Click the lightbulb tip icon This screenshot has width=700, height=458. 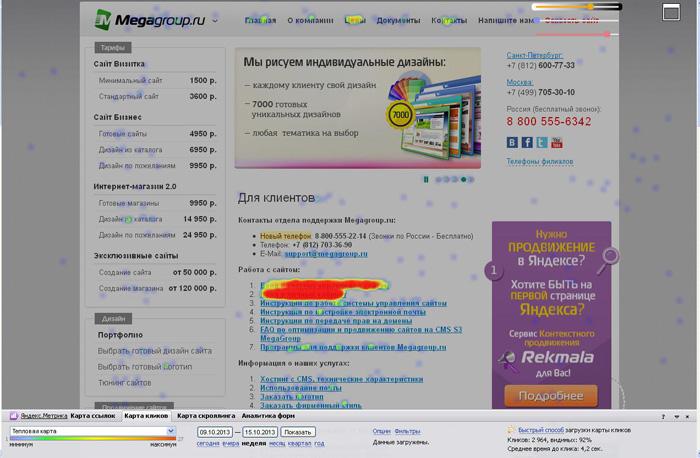pyautogui.click(x=511, y=430)
